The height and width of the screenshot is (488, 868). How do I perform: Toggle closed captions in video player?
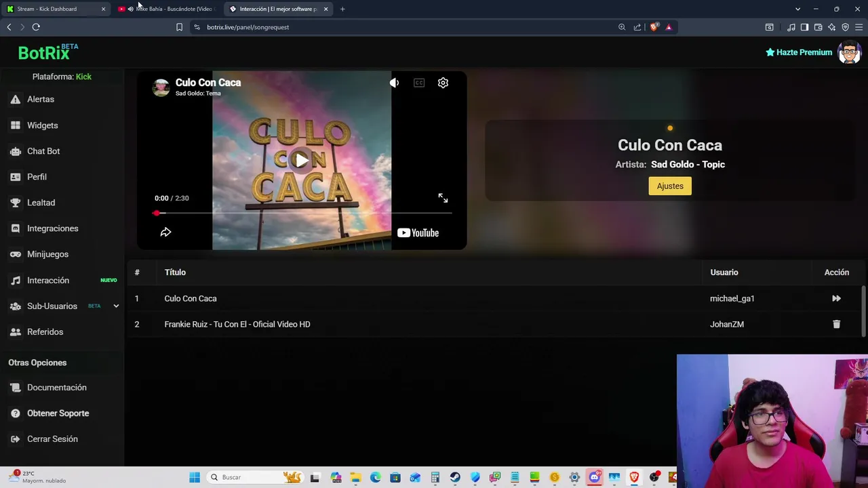click(419, 83)
